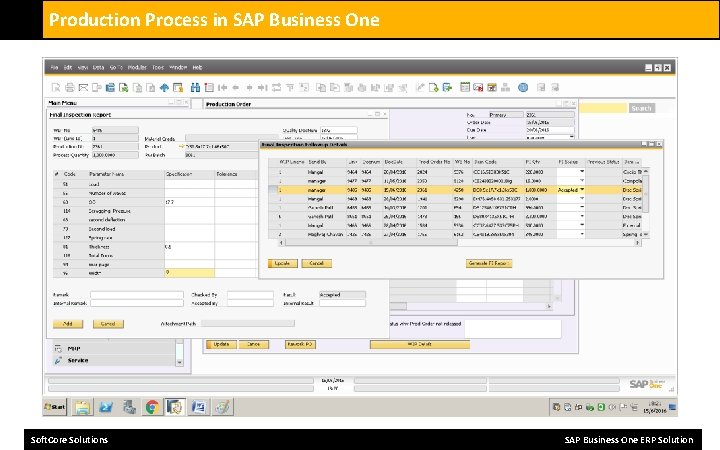Click the Find binoculars toolbar icon
Viewport: 720px width, 450px height.
pos(195,87)
